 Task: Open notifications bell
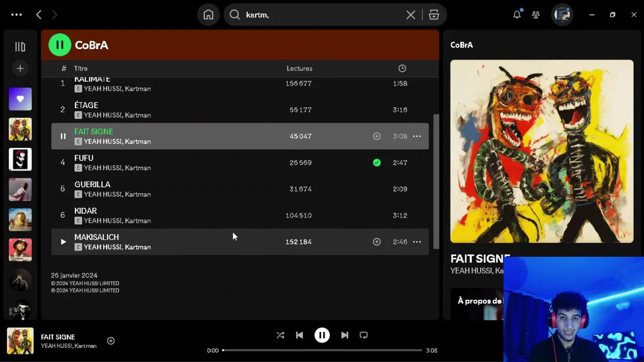pyautogui.click(x=517, y=15)
